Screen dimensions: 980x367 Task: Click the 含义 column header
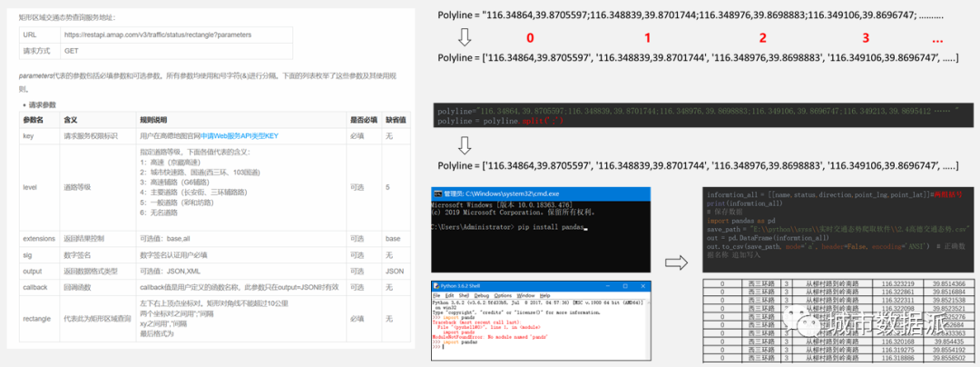click(x=98, y=119)
